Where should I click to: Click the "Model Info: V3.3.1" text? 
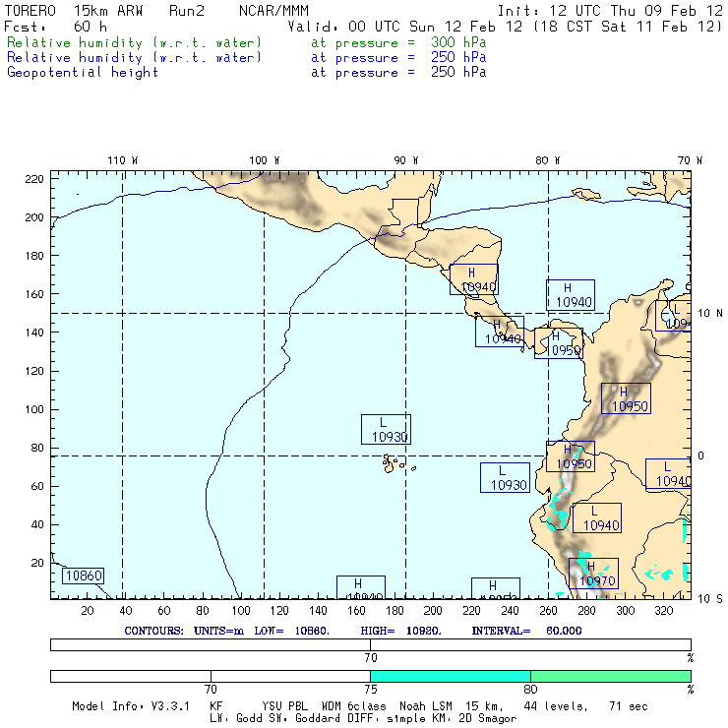point(131,706)
